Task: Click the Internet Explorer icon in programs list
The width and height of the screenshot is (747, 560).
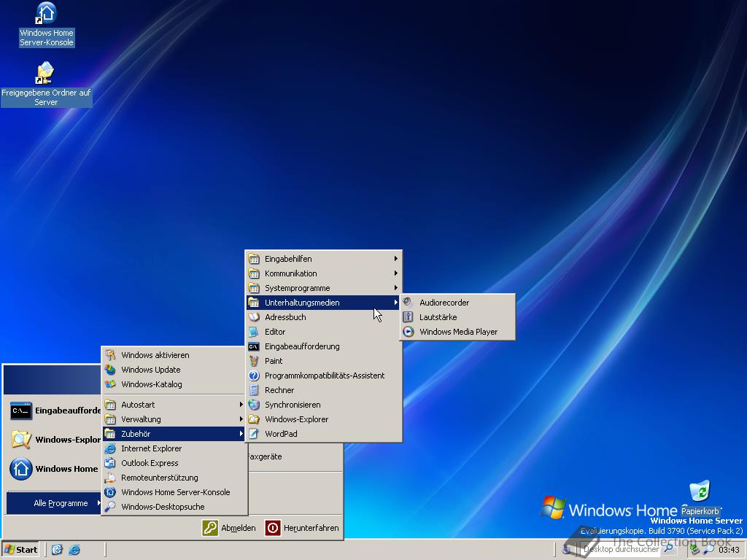Action: click(110, 448)
